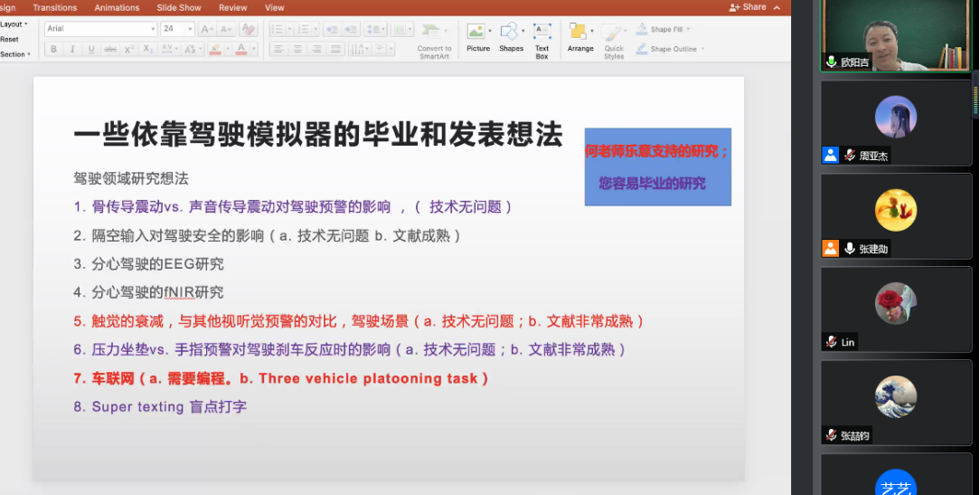The image size is (980, 495).
Task: Open the Slide Show tab
Action: [x=179, y=8]
